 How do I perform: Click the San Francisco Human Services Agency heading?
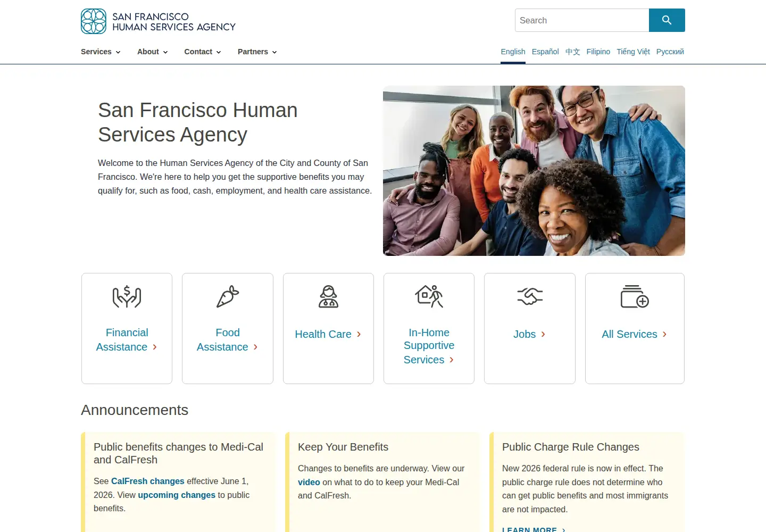[198, 122]
